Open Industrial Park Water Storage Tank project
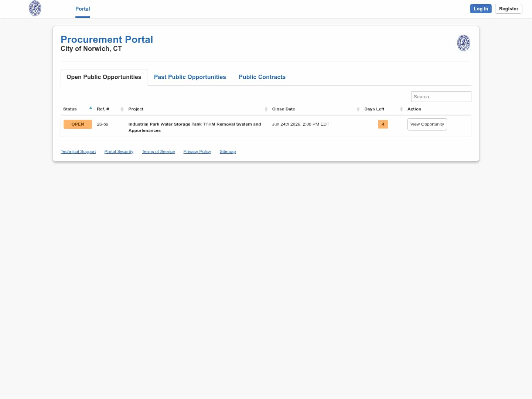The height and width of the screenshot is (399, 532). (195, 127)
